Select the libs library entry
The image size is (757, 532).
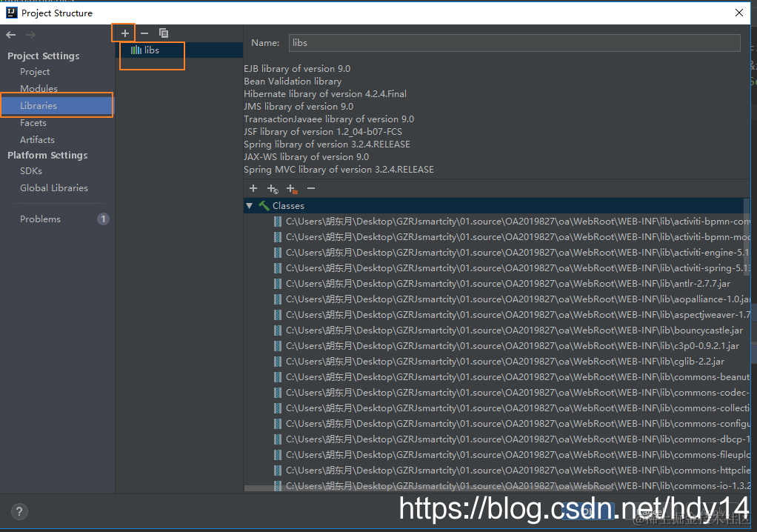tap(179, 50)
